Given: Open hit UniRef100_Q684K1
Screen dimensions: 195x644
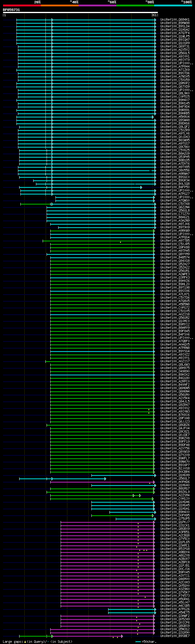Looking at the screenshot, I should (x=175, y=19).
